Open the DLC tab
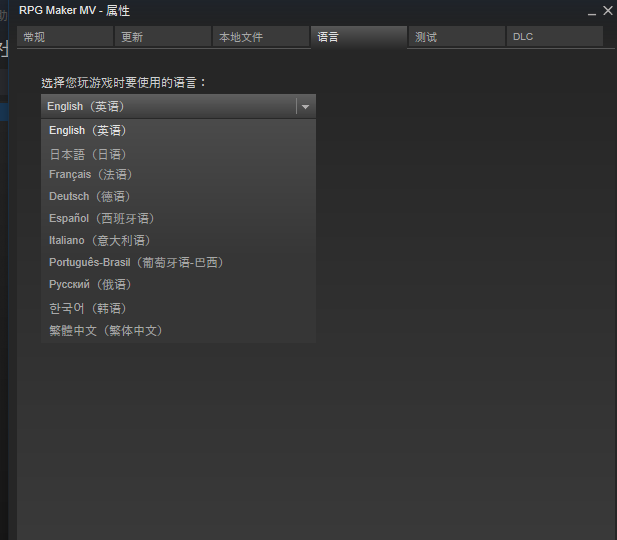 555,37
